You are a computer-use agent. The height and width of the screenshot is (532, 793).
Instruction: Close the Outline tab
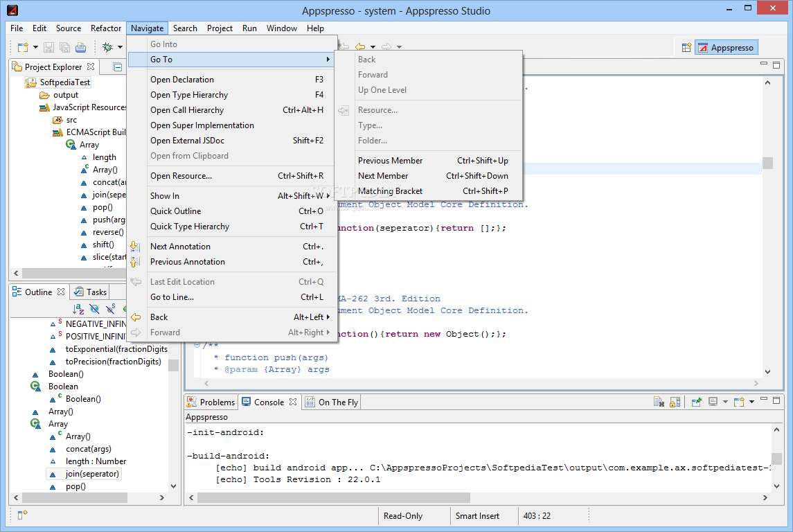coord(61,292)
